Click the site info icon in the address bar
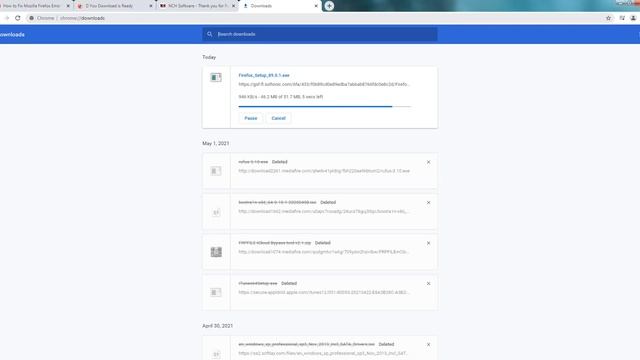640x360 pixels. [x=31, y=18]
